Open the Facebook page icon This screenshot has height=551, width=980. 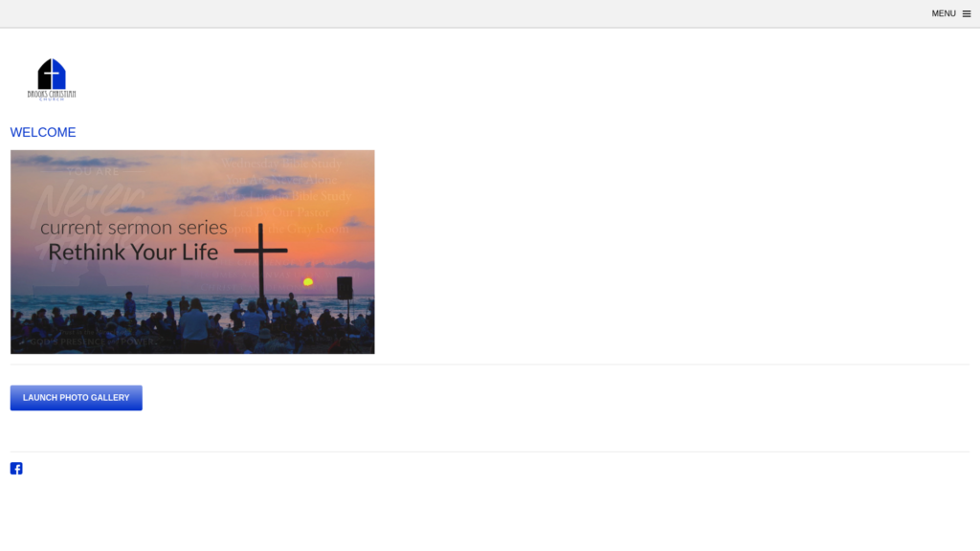pyautogui.click(x=16, y=469)
